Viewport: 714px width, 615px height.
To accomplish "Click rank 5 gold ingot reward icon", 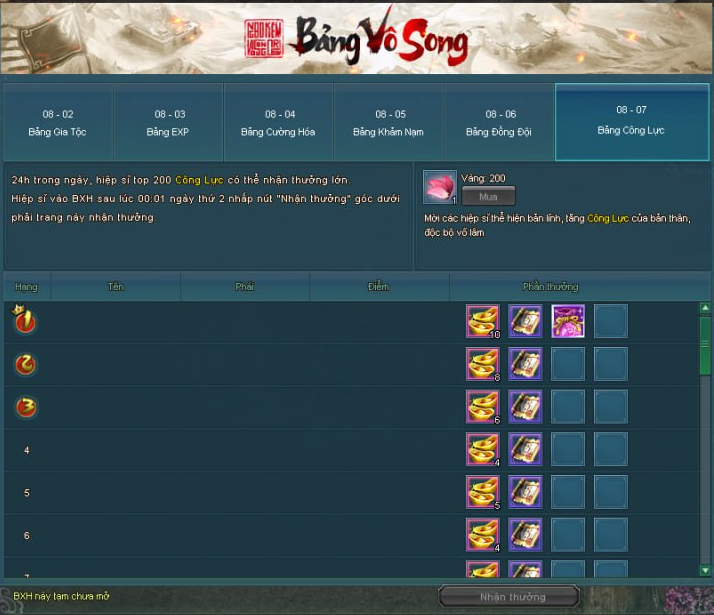I will point(483,492).
